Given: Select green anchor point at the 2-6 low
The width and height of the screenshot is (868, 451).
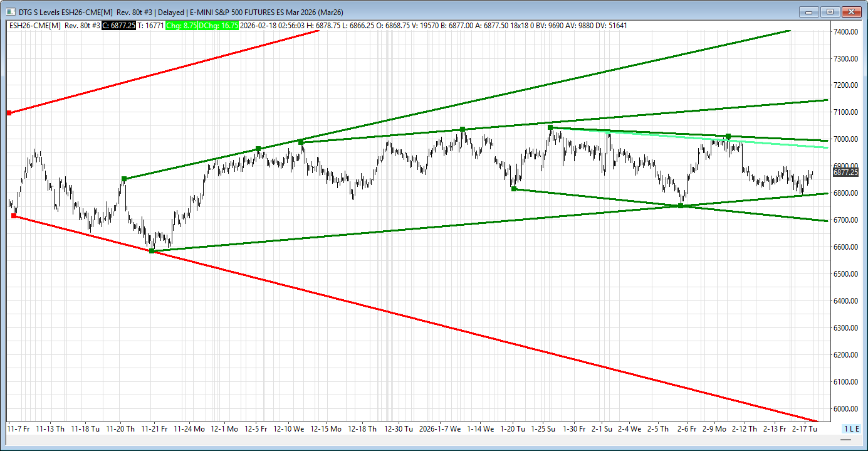Looking at the screenshot, I should (x=681, y=206).
